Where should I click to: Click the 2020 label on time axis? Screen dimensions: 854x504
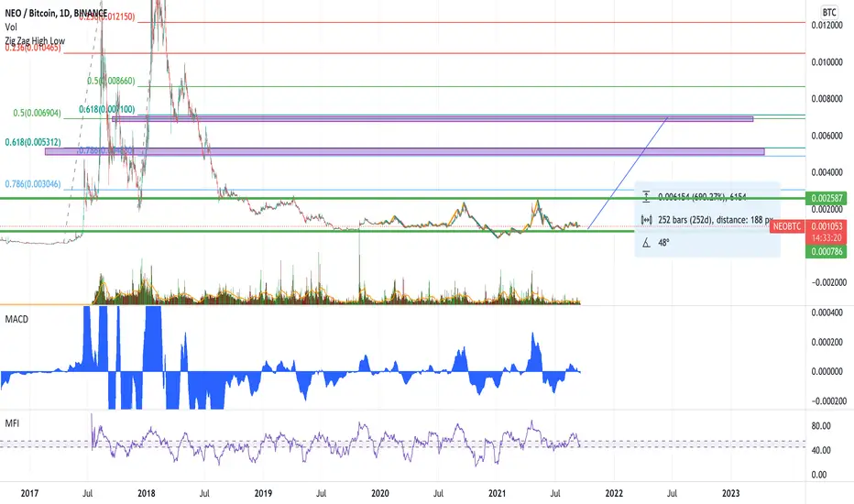pyautogui.click(x=380, y=493)
